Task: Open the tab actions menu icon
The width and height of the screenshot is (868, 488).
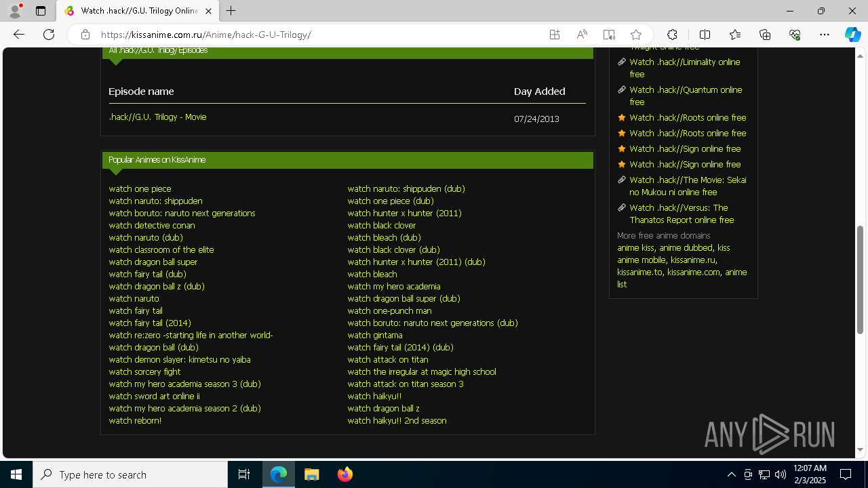Action: pos(41,11)
